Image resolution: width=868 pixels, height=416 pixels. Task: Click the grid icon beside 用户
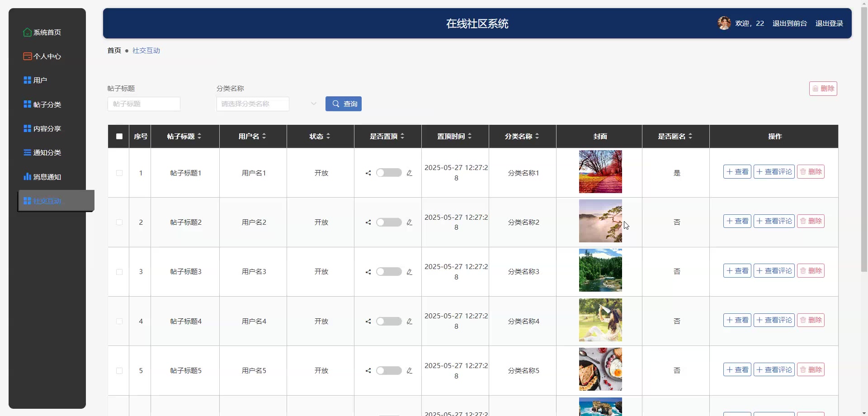(x=27, y=80)
